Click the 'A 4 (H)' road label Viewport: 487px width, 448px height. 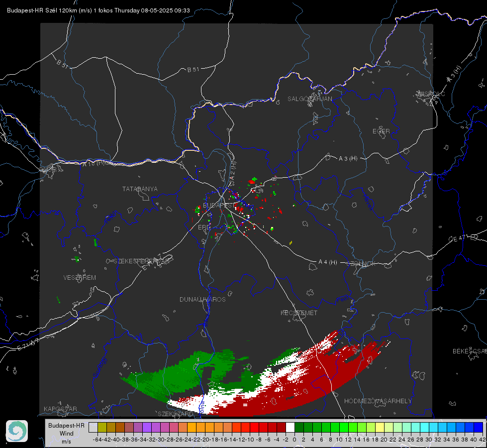(328, 262)
